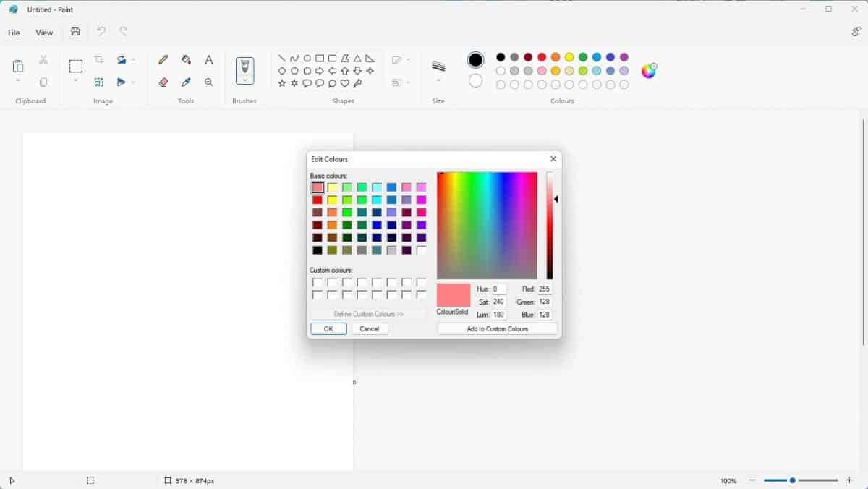This screenshot has width=868, height=489.
Task: Select the Pencil tool
Action: pos(163,59)
